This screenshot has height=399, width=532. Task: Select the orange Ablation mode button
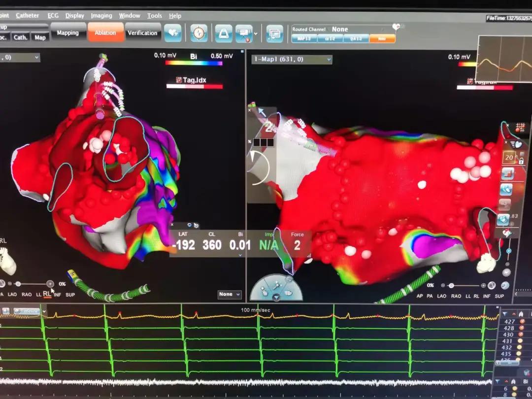(105, 33)
